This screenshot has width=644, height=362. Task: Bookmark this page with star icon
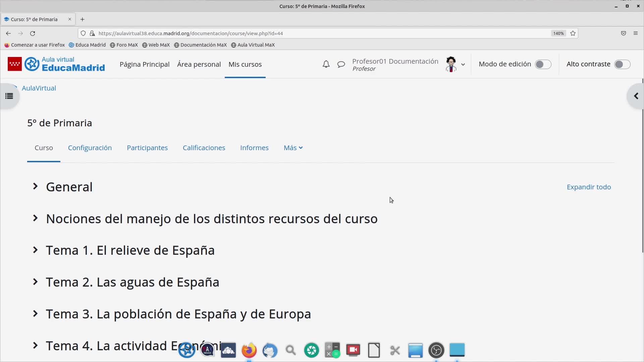573,33
